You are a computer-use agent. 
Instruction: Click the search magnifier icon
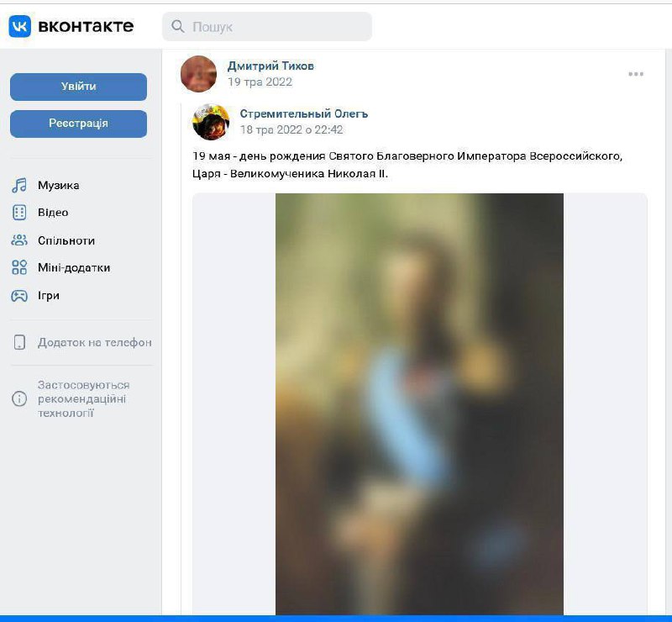pos(177,26)
